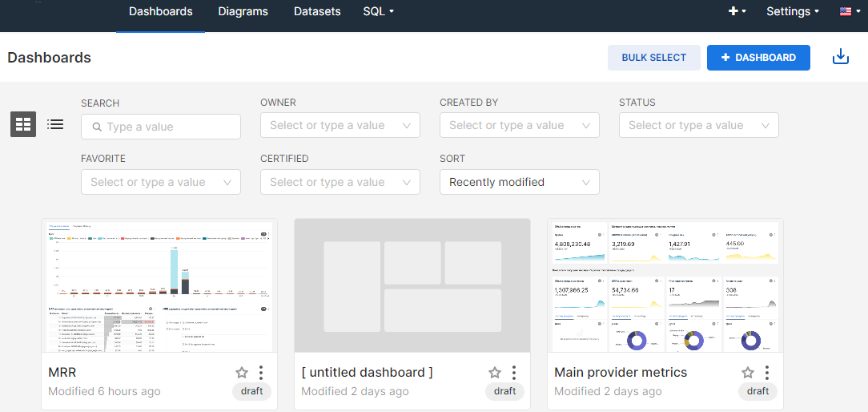This screenshot has height=412, width=868.
Task: Expand the Status filter dropdown
Action: click(x=698, y=126)
